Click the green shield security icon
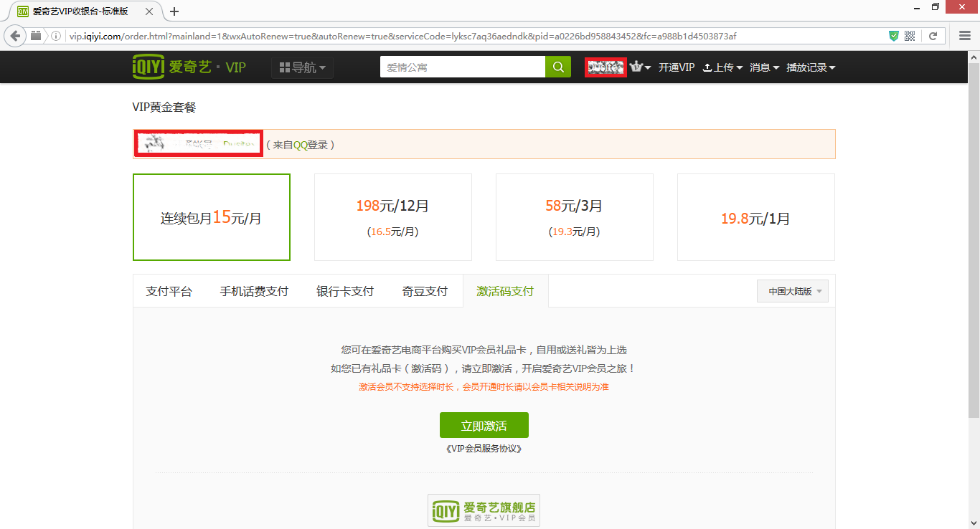 click(894, 36)
